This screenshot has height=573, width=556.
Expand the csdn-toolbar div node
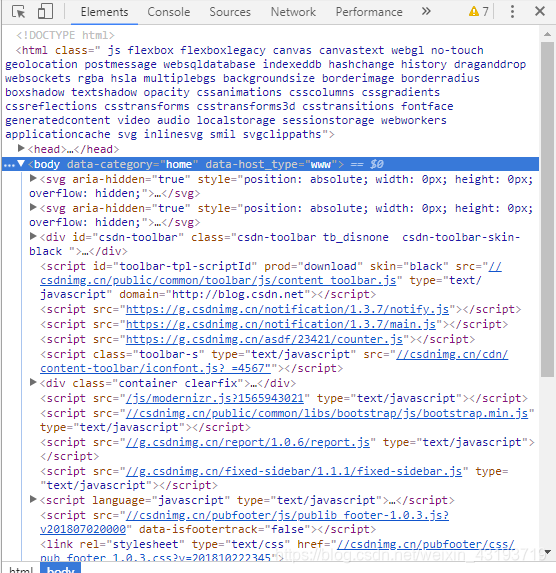coord(33,236)
